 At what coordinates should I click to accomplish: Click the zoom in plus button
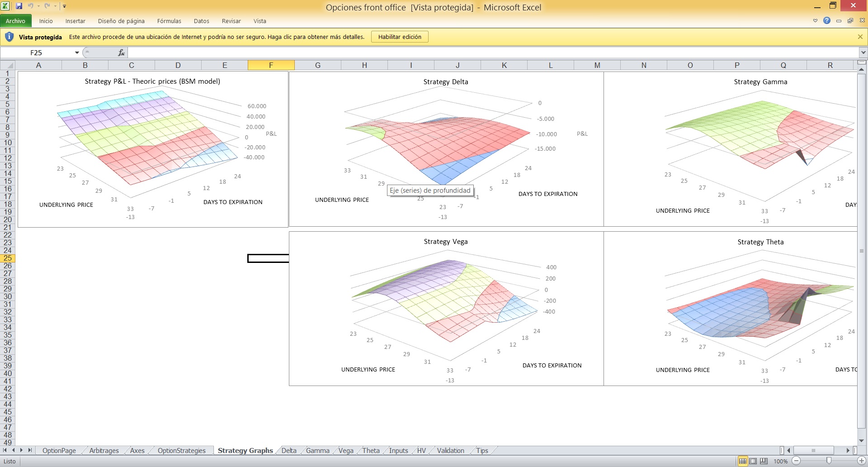[861, 461]
